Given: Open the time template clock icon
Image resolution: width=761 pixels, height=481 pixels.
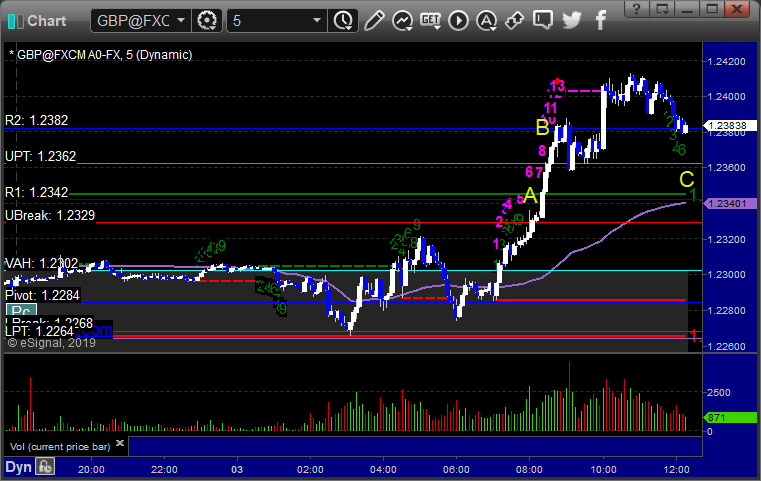Looking at the screenshot, I should click(x=343, y=21).
